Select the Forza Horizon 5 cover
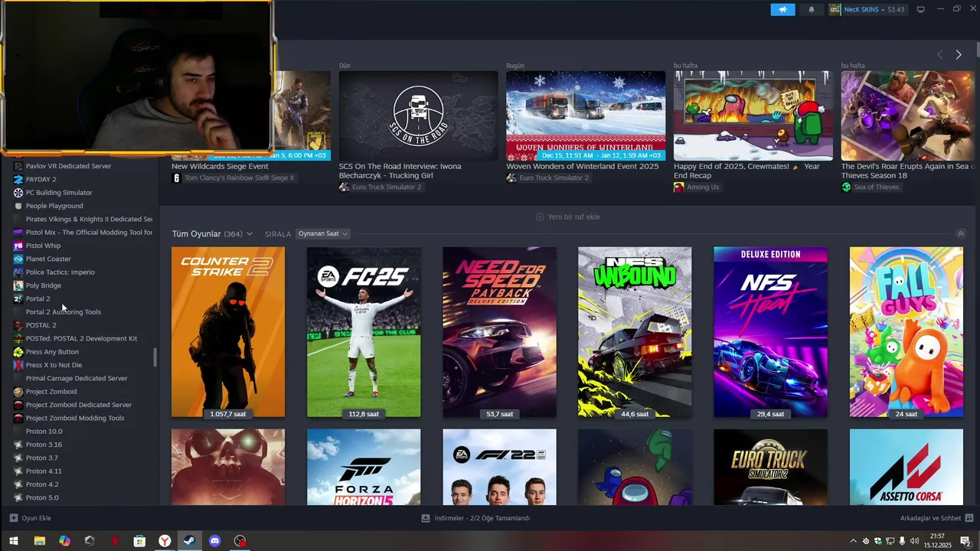 click(x=364, y=466)
